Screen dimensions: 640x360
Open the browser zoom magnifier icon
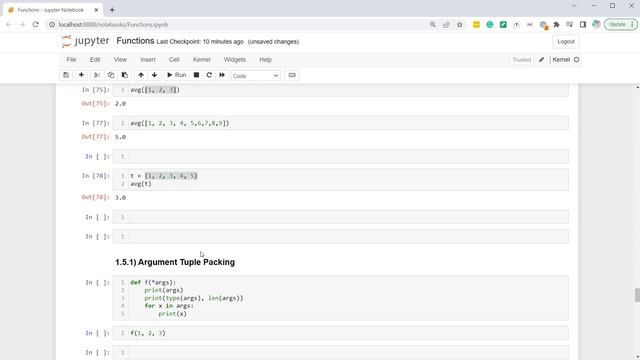pyautogui.click(x=433, y=24)
